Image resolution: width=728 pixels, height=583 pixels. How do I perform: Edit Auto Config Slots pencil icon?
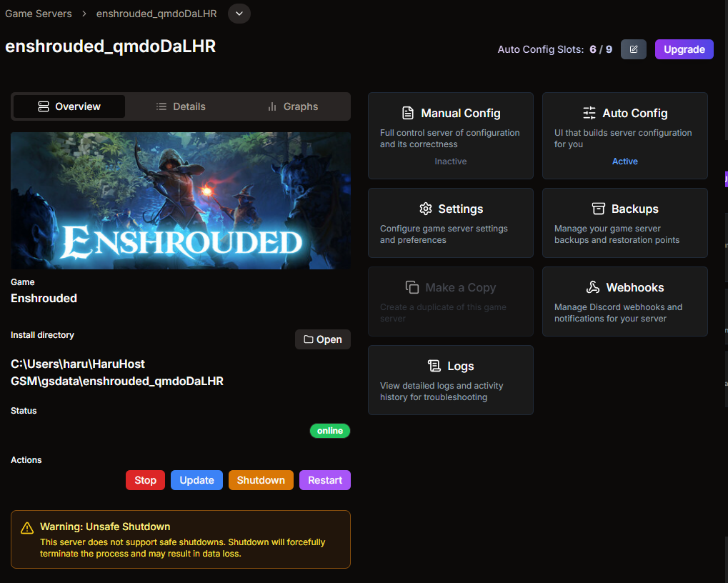(633, 49)
